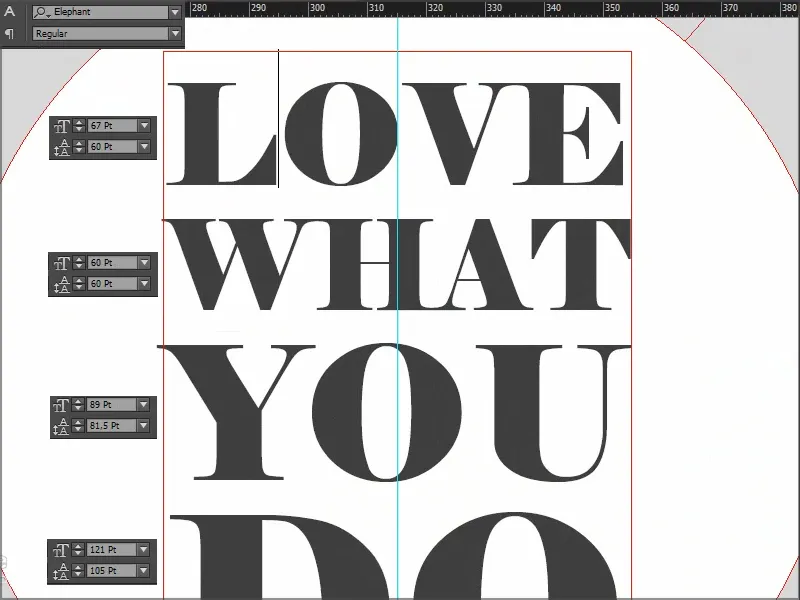Click the word YOU in the text frame
This screenshot has width=800, height=600.
[x=394, y=413]
